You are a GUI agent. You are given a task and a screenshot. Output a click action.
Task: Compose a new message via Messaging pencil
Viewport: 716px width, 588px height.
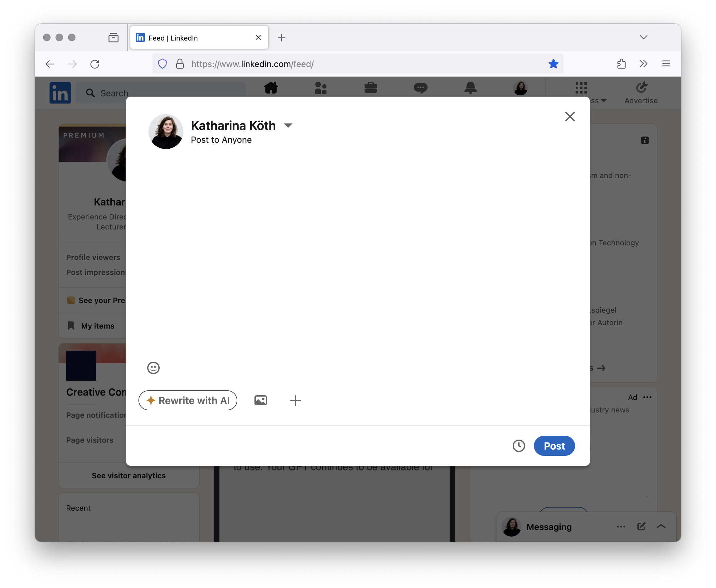(641, 526)
